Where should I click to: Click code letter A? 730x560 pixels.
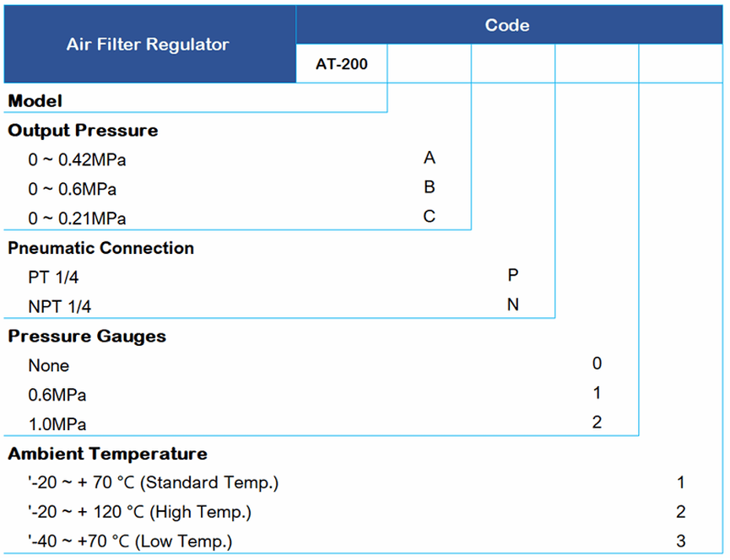[430, 158]
